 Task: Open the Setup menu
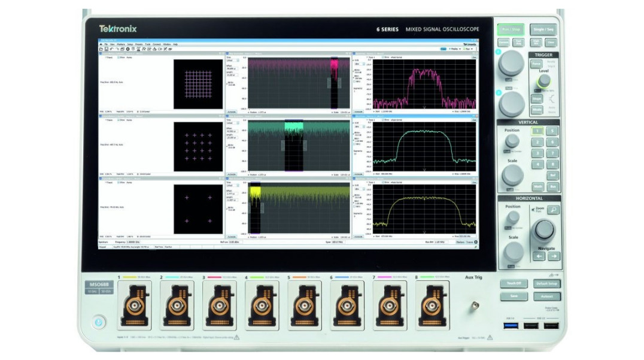pyautogui.click(x=130, y=44)
